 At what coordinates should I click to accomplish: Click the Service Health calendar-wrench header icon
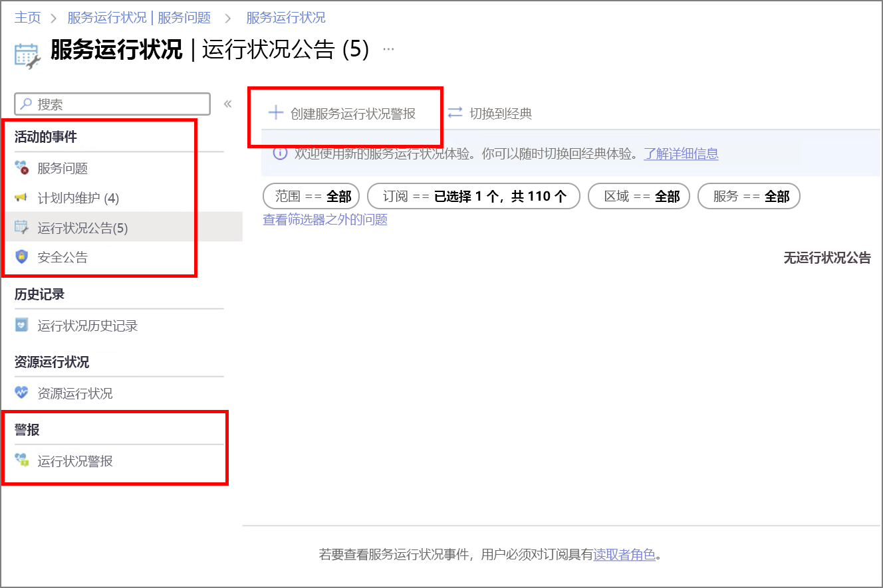point(27,56)
